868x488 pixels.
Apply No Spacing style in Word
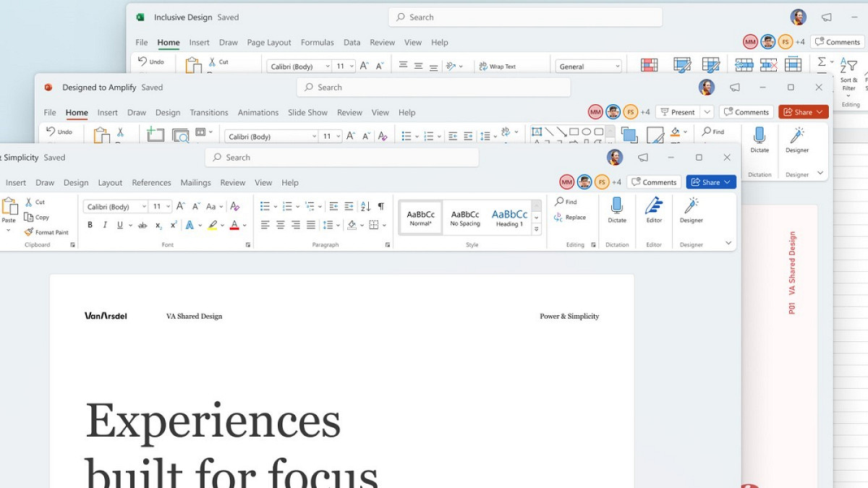(x=465, y=218)
